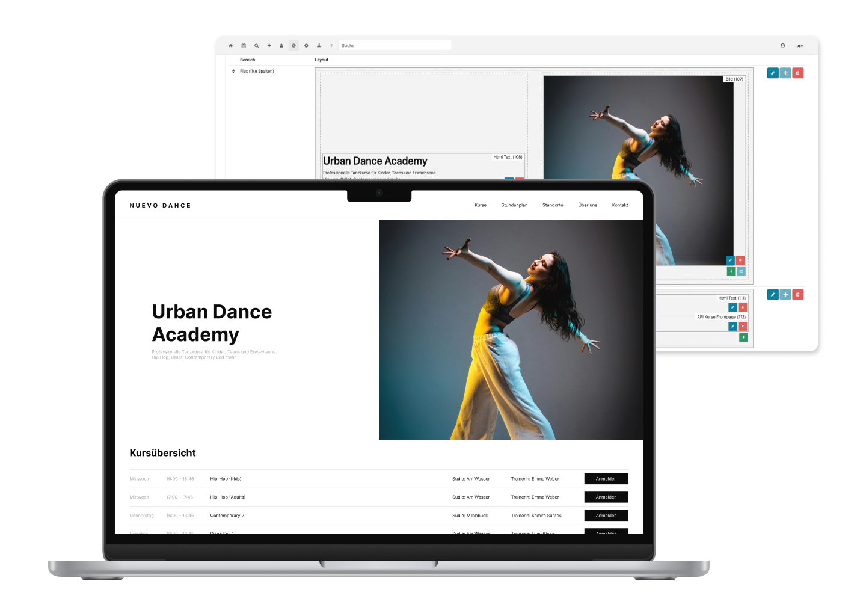Click trash icon for the Html Text (111) row section
This screenshot has height=616, width=866.
(x=798, y=294)
